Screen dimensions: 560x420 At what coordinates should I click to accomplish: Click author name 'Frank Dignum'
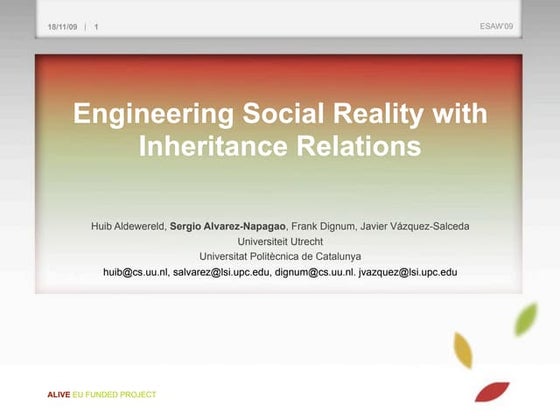click(x=323, y=226)
